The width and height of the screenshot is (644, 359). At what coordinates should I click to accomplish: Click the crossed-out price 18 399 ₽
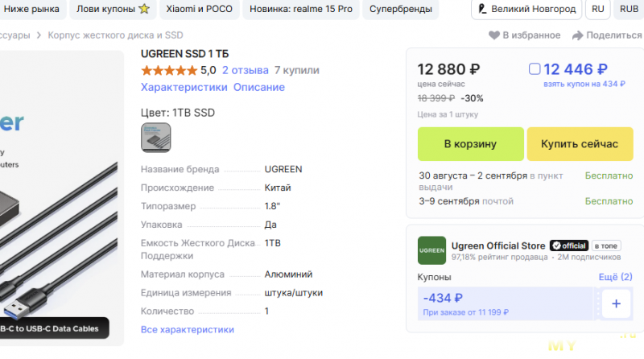click(436, 98)
